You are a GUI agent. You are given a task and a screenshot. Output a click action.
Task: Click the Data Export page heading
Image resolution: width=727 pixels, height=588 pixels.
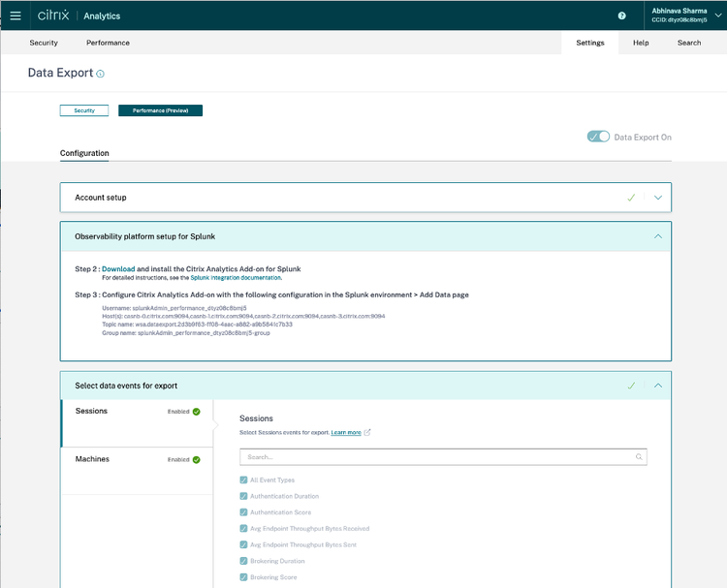(61, 73)
